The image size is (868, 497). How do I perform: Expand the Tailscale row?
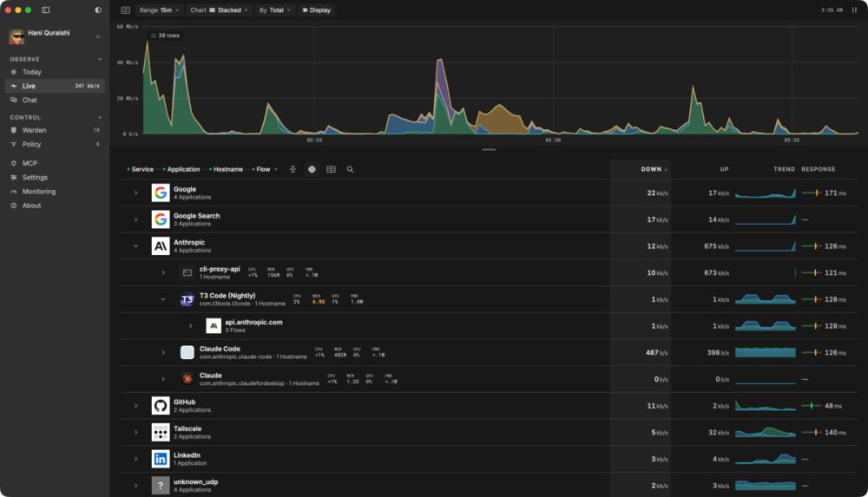pyautogui.click(x=136, y=432)
